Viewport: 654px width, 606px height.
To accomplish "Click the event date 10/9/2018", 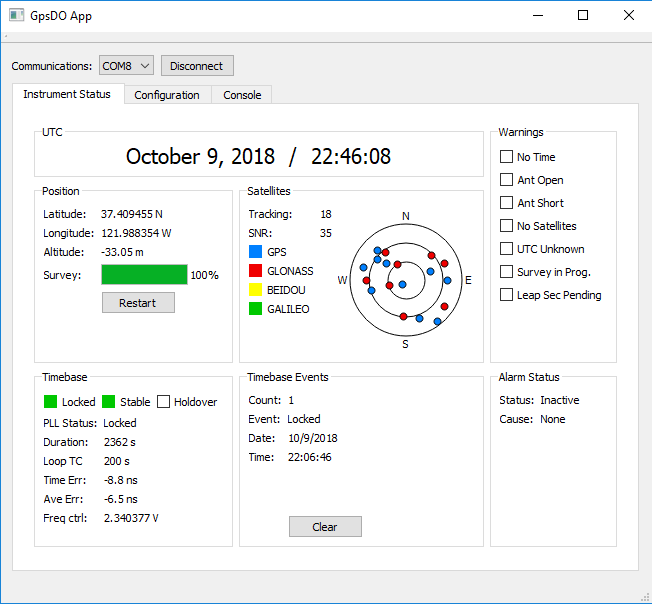I will coord(313,438).
